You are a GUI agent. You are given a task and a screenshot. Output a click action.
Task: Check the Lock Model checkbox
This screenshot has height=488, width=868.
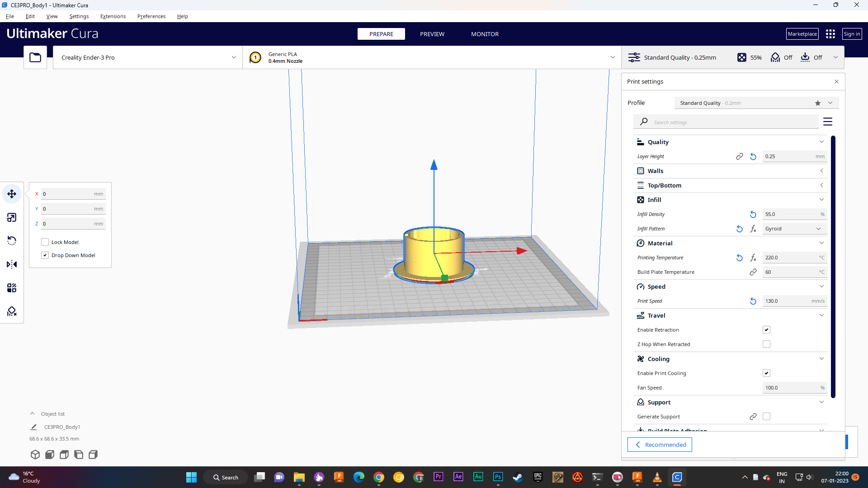tap(45, 242)
